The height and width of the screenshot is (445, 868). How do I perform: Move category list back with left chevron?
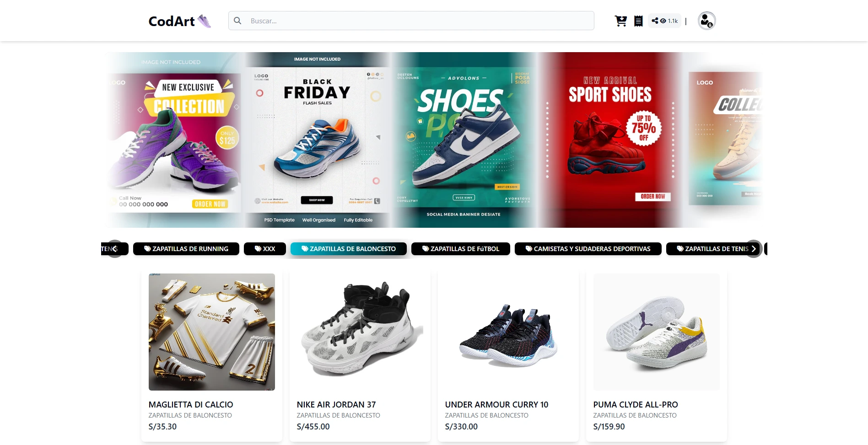click(115, 249)
